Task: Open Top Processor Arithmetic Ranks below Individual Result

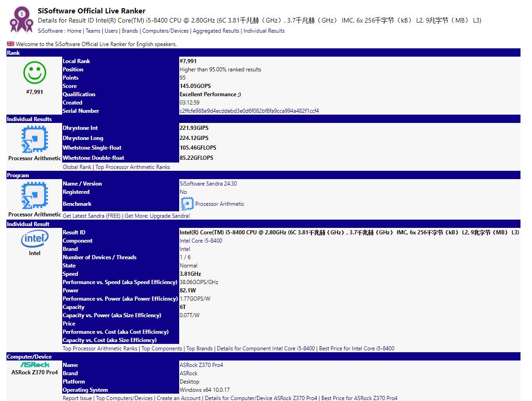Action: (100, 349)
